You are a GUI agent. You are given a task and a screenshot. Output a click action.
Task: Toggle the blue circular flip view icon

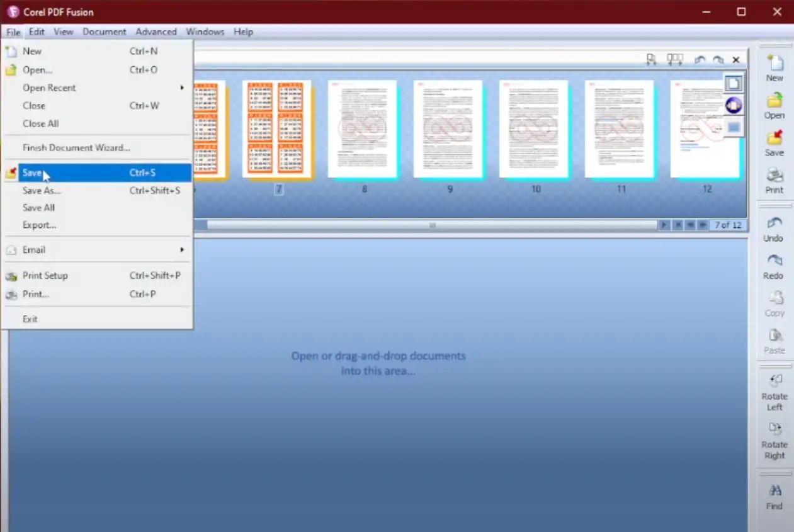[x=734, y=105]
